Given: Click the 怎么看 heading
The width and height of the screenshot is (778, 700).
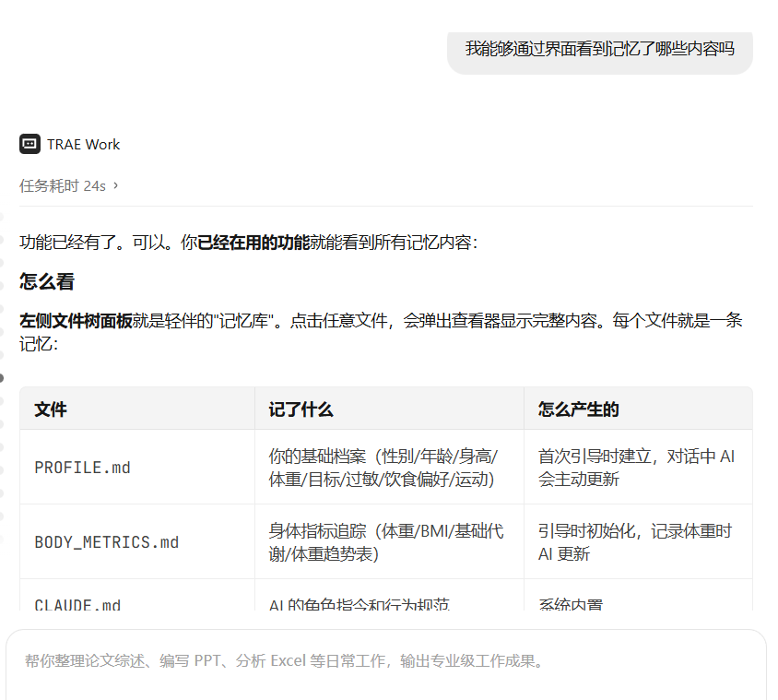Looking at the screenshot, I should click(x=47, y=281).
